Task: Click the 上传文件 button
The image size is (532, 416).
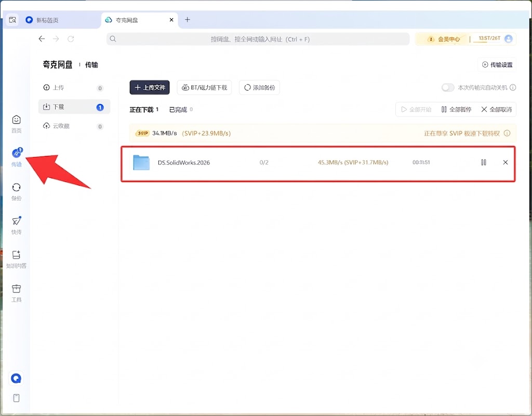Action: (150, 87)
